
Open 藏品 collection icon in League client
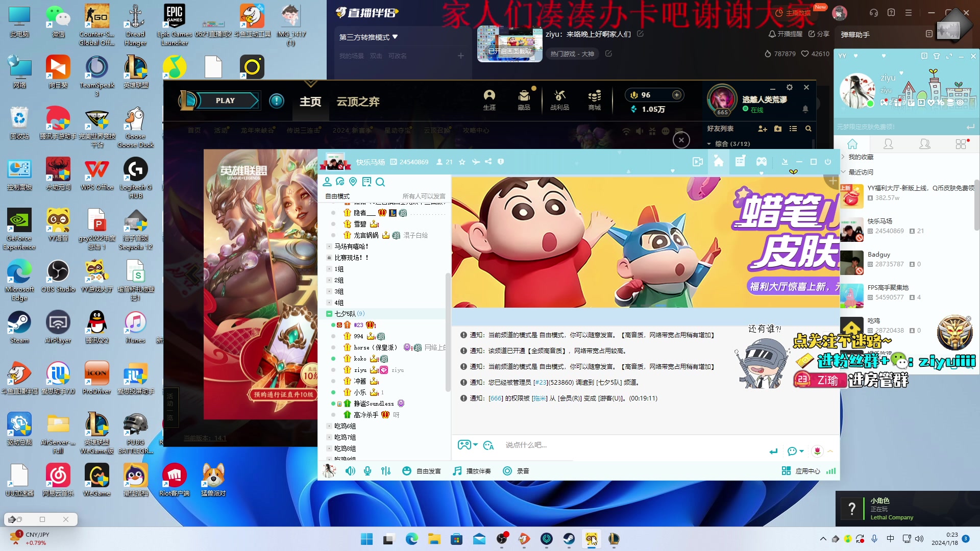tap(524, 99)
